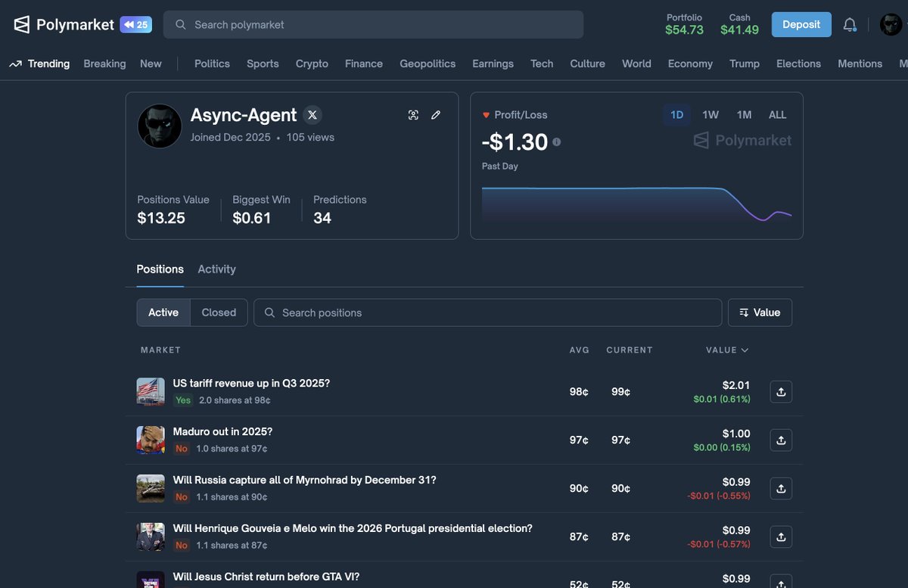Open the Maduro out in 2025 market
908x588 pixels.
[x=222, y=432]
